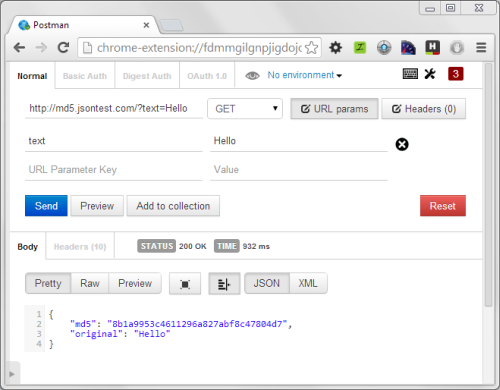Screen dimensions: 500x390
Task: Click the md5 hash value in response
Action: [197, 324]
